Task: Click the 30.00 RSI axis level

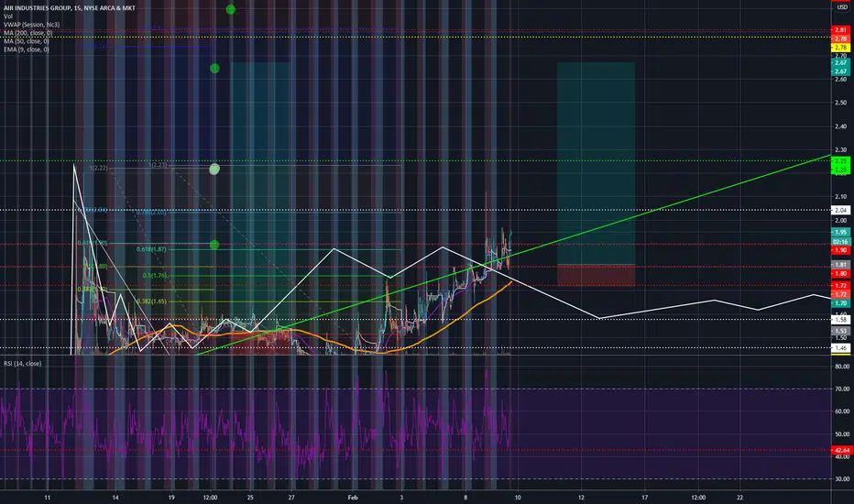Action: [841, 479]
